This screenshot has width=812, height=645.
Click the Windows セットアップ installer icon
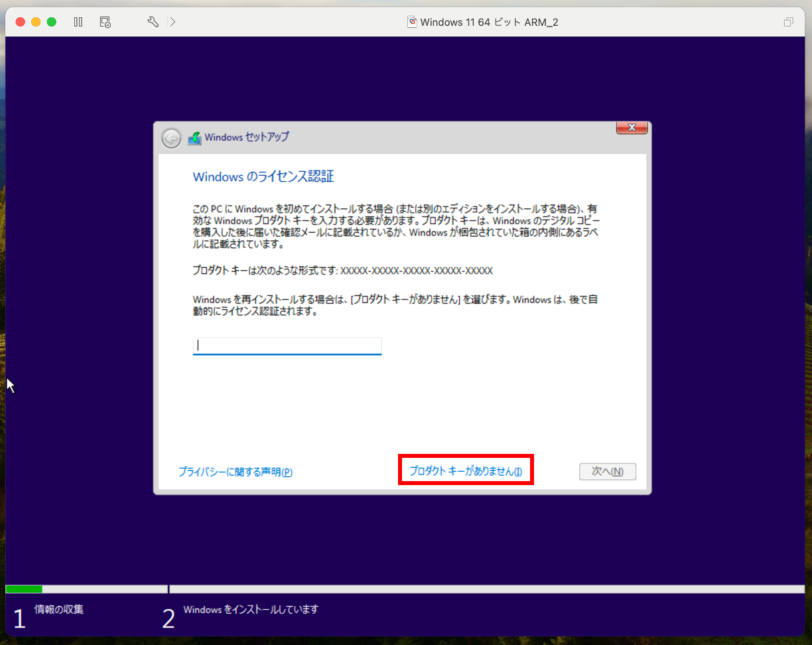[194, 138]
